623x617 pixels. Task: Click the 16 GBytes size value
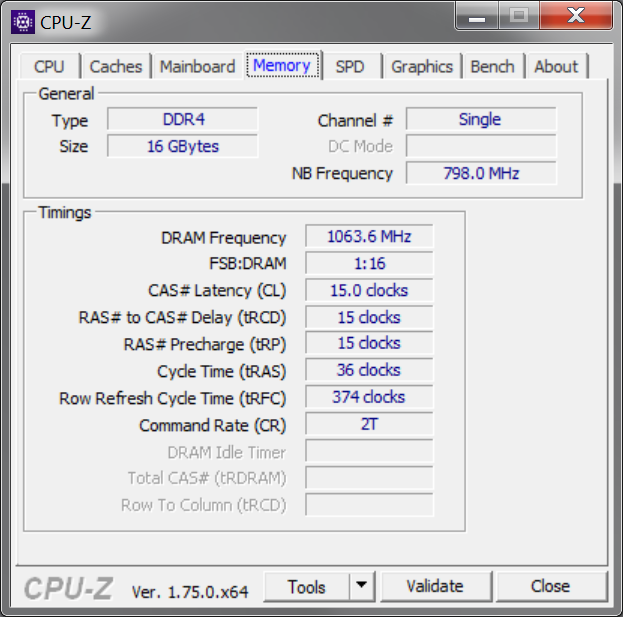coord(183,146)
